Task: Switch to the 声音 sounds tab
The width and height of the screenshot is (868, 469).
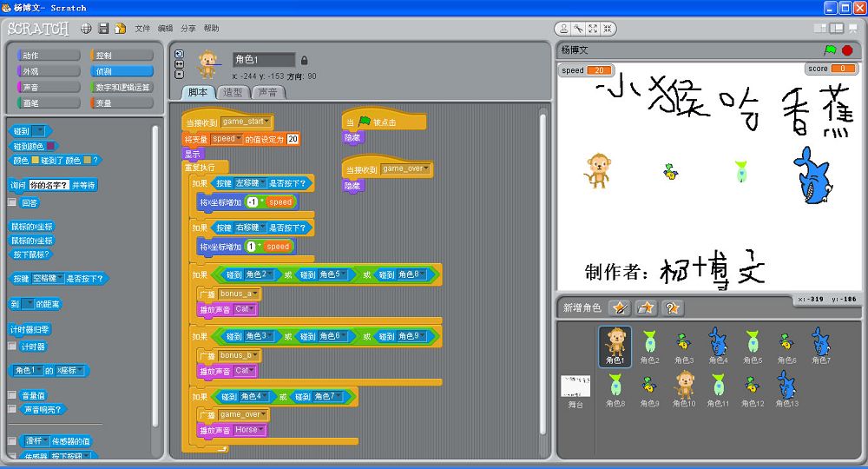Action: 268,92
